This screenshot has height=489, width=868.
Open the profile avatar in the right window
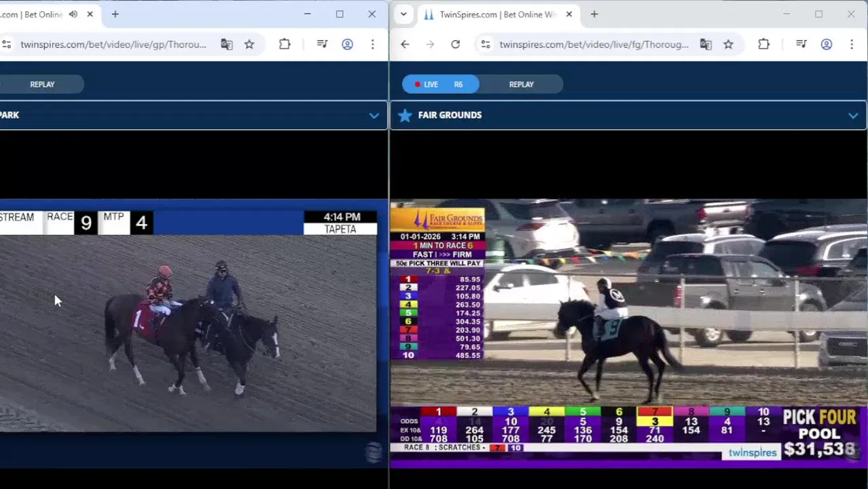point(826,44)
